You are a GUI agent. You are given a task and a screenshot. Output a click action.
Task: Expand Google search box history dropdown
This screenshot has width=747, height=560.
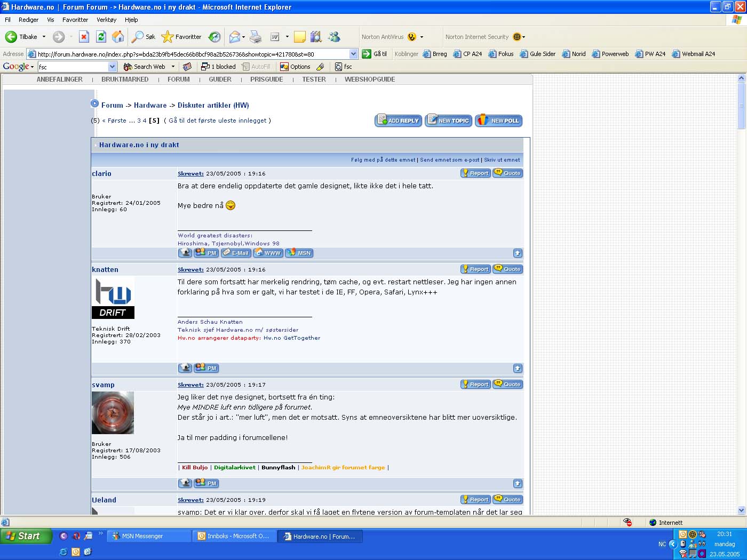click(112, 67)
